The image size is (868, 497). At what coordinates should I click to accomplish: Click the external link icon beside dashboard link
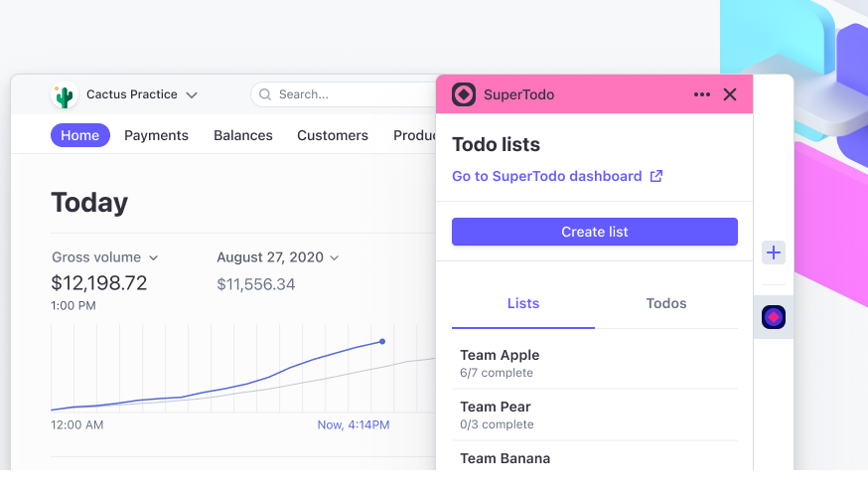pos(656,176)
